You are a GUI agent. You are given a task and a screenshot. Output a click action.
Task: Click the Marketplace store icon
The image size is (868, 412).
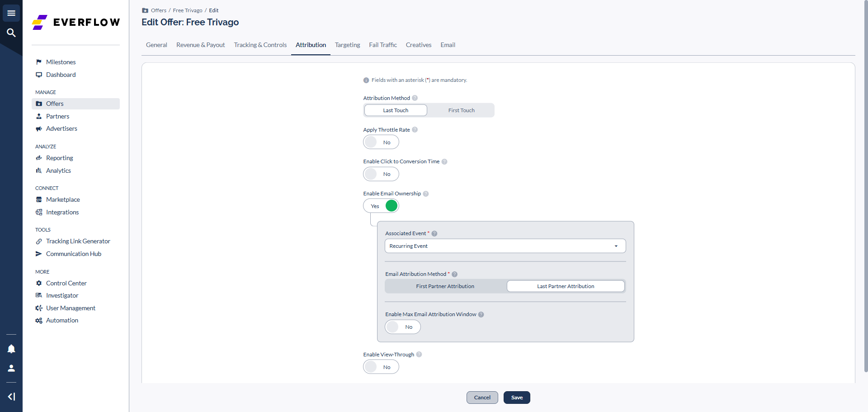pos(39,199)
